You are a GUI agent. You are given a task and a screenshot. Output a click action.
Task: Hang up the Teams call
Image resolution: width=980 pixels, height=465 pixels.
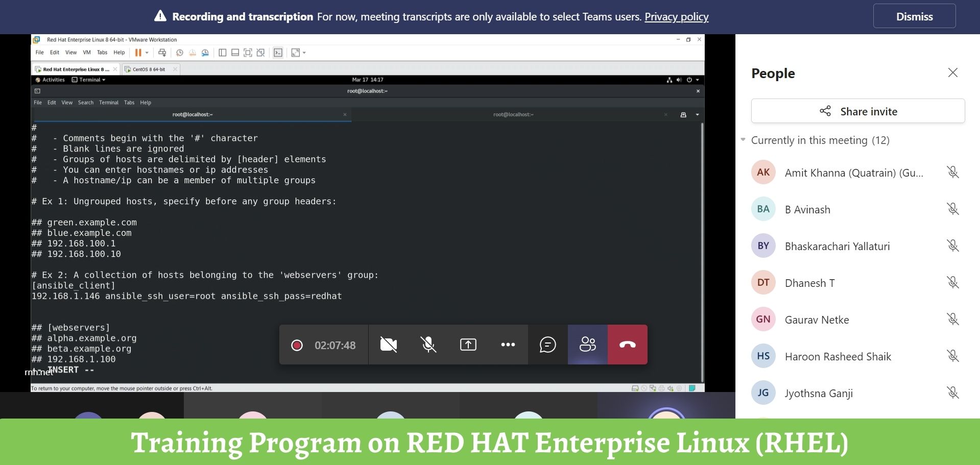click(628, 345)
